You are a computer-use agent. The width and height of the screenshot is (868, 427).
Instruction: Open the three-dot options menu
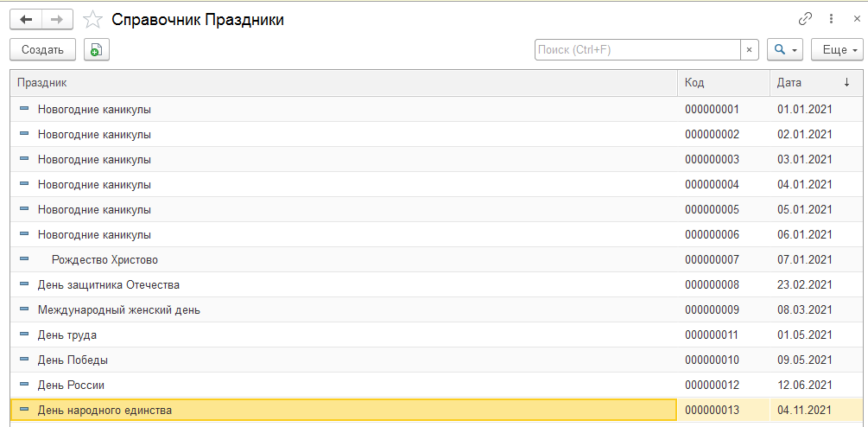point(831,18)
